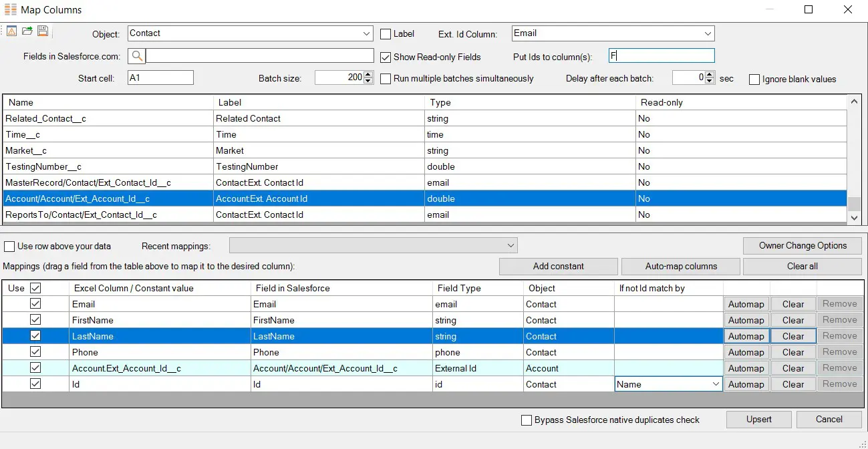Image resolution: width=868 pixels, height=449 pixels.
Task: Uncheck the Use box for the Email mapping
Action: pos(35,304)
